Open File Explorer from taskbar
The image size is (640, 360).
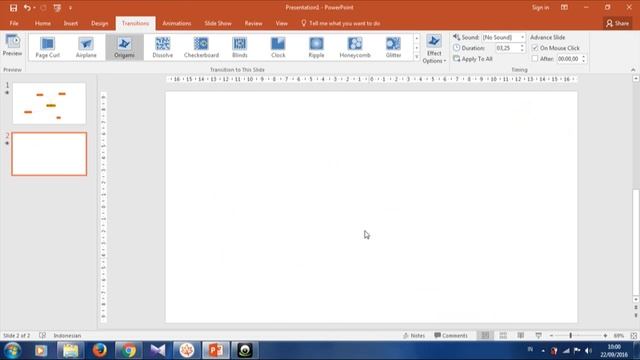[70, 350]
